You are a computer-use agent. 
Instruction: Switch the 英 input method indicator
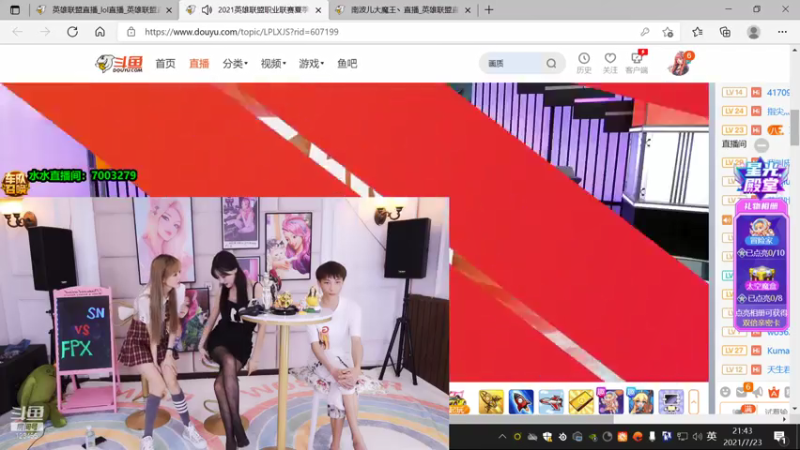click(x=711, y=436)
